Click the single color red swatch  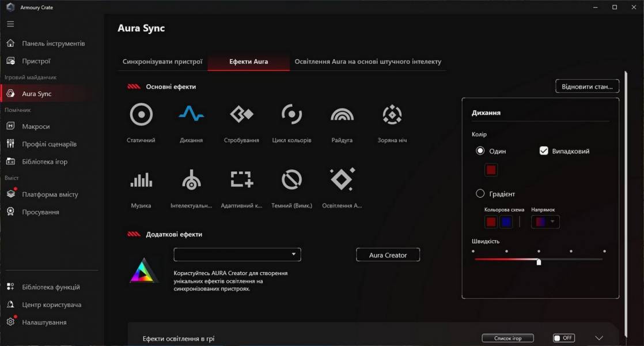pos(491,170)
